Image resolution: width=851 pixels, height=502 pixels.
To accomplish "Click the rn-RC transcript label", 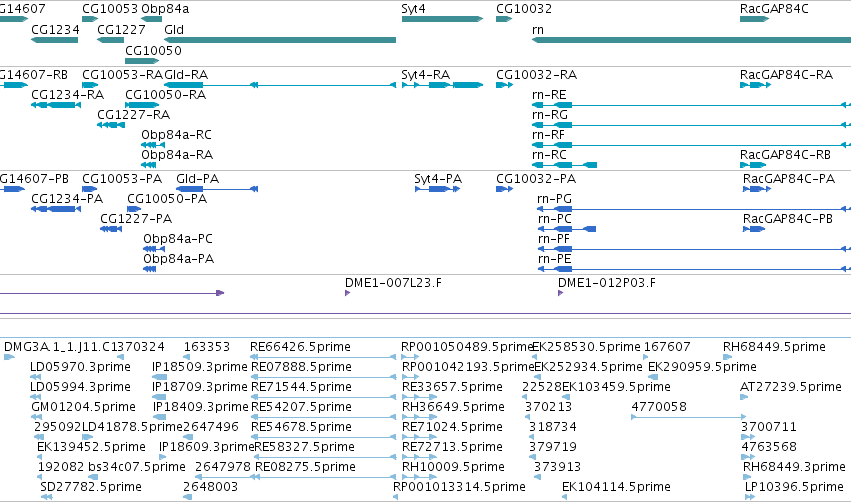I will 549,155.
